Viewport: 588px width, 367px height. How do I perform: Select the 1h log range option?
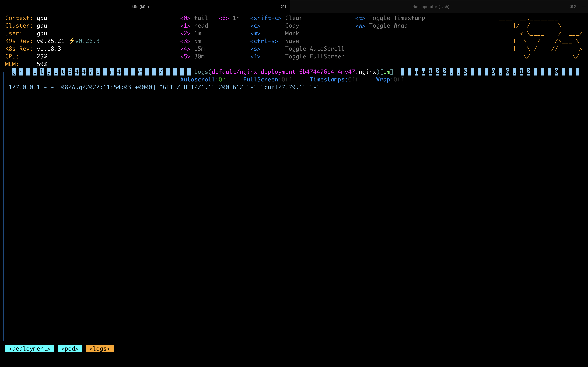coord(229,18)
